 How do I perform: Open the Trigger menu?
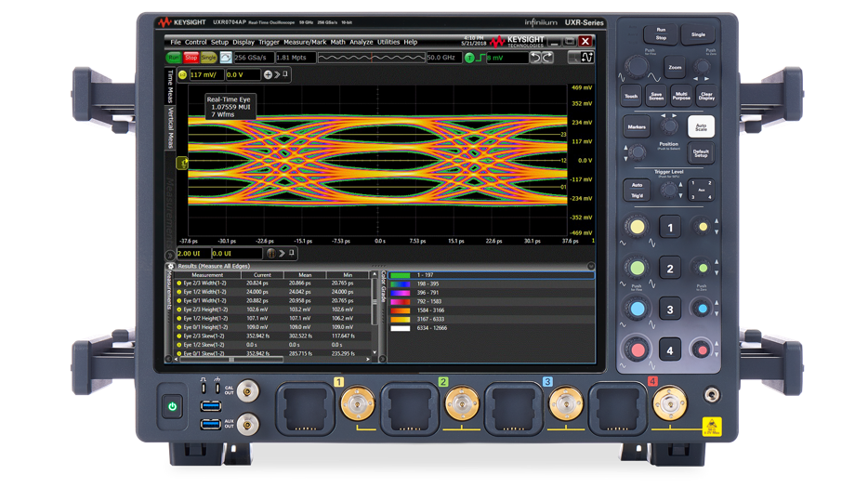(x=269, y=42)
